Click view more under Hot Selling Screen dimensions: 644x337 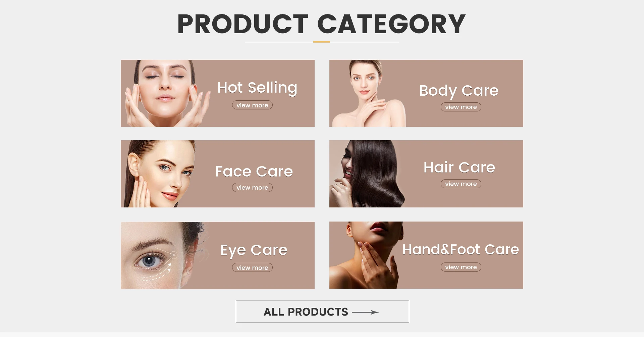tap(252, 105)
